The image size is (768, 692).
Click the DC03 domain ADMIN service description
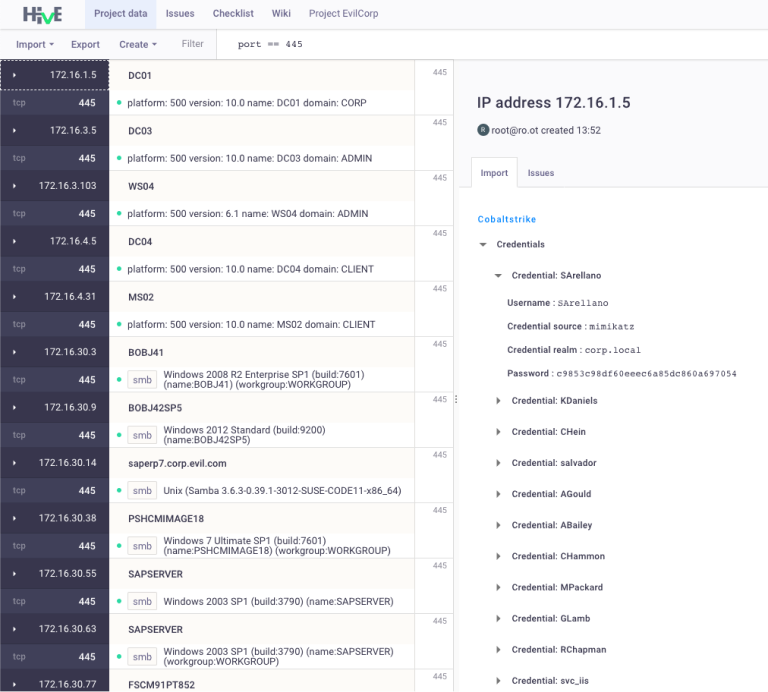[250, 158]
